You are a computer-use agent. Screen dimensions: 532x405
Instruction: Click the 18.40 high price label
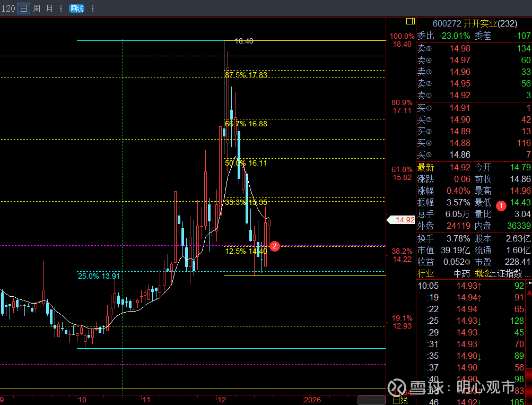244,41
